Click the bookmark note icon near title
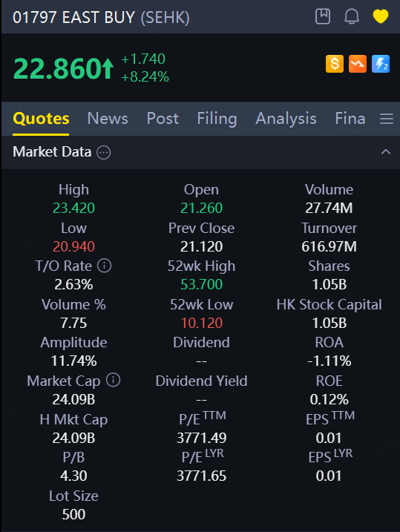Image resolution: width=400 pixels, height=532 pixels. click(323, 16)
